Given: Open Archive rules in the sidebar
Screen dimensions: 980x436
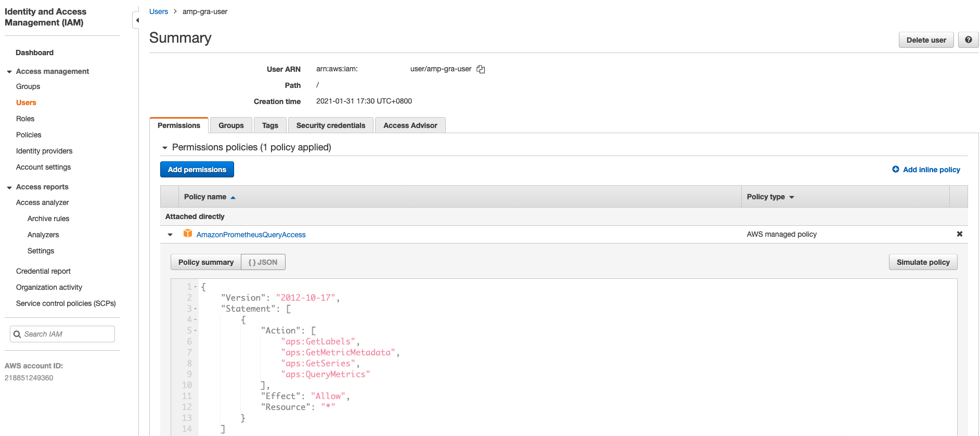Looking at the screenshot, I should (48, 219).
